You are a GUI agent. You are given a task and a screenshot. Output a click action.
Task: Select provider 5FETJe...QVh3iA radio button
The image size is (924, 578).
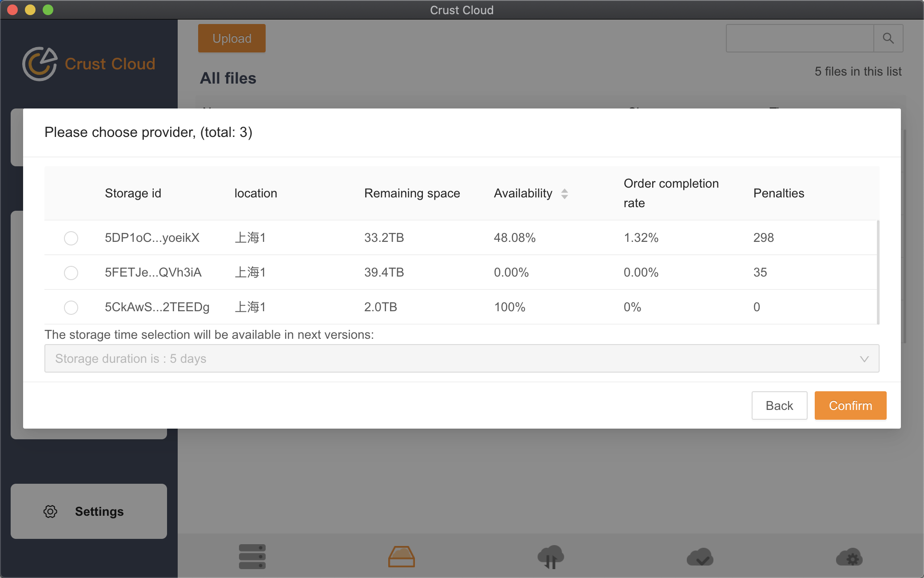tap(71, 273)
